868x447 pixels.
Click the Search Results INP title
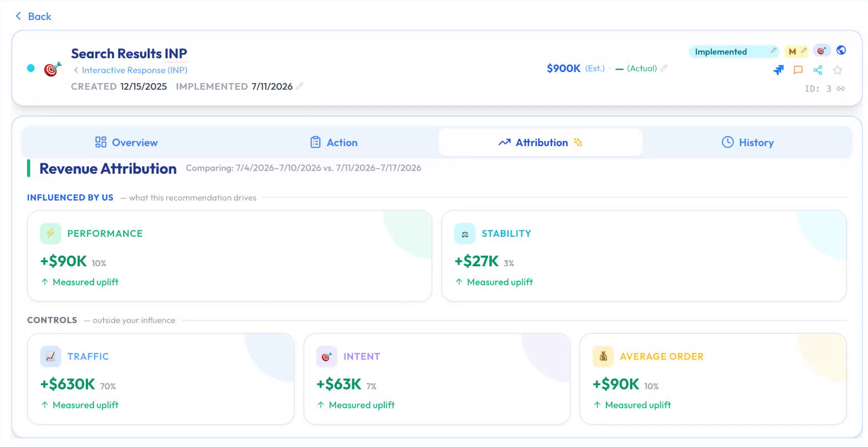[129, 54]
